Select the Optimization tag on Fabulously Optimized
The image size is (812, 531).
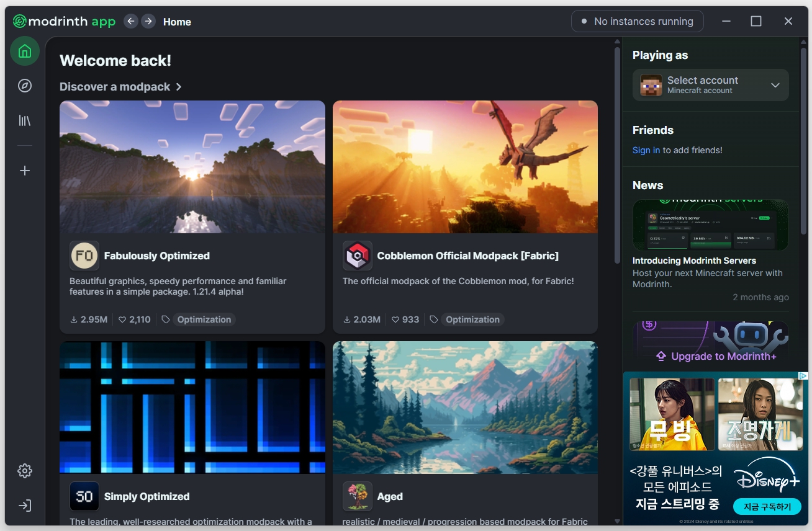coord(204,319)
